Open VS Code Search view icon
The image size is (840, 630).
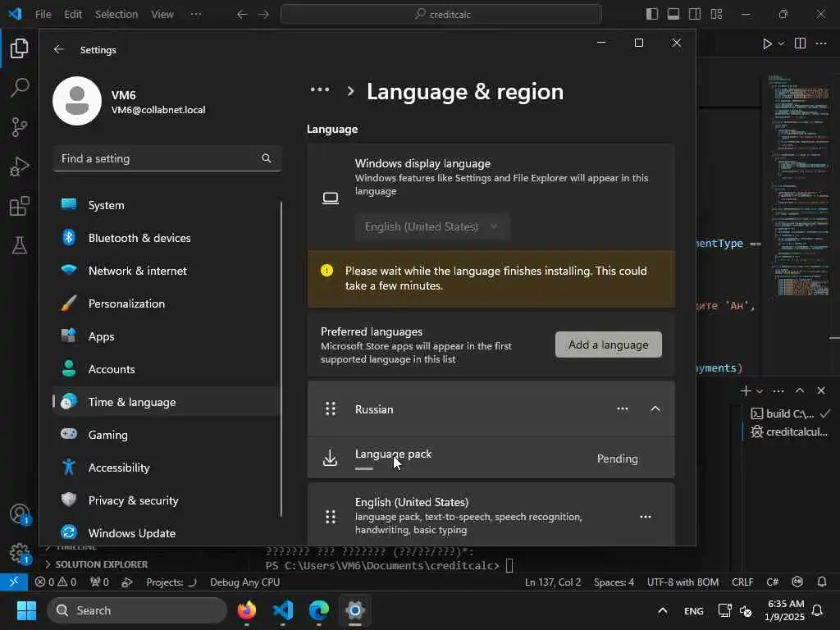tap(20, 87)
